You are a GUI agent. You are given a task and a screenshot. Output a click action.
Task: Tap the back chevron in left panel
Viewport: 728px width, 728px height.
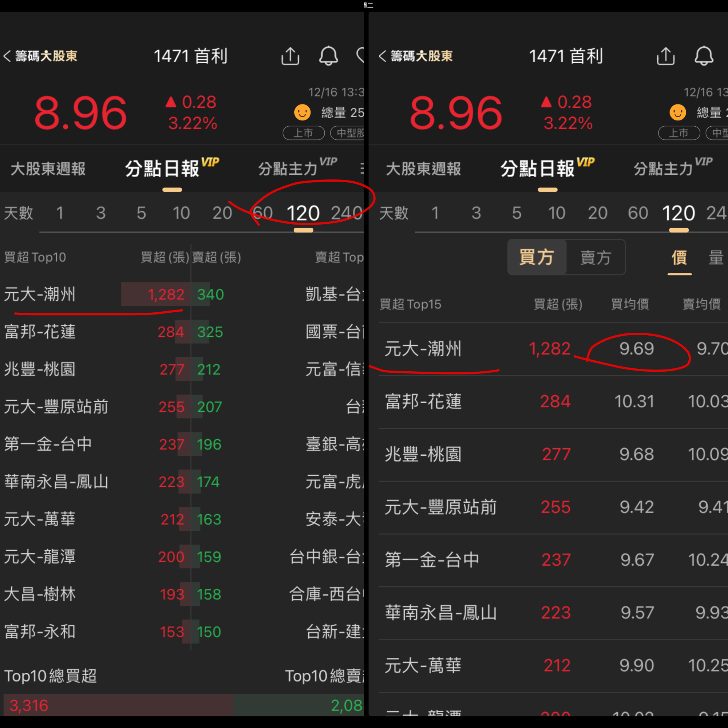point(7,56)
